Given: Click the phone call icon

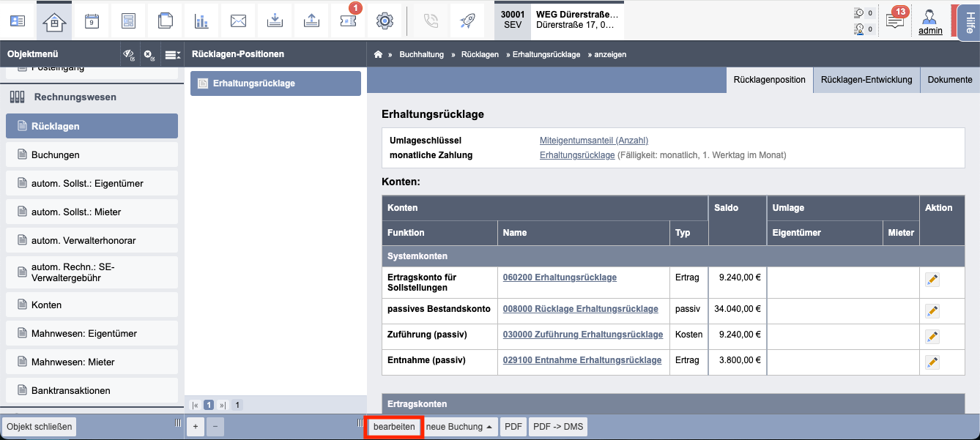Looking at the screenshot, I should [x=431, y=20].
